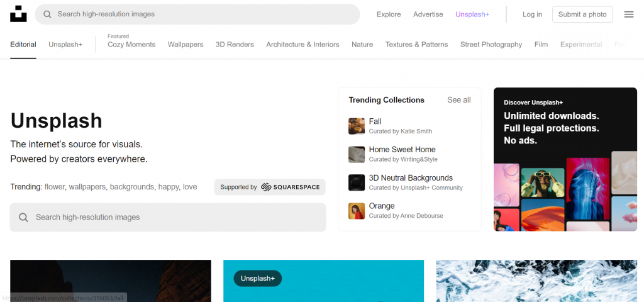Open Unsplash+ link in header
This screenshot has width=644, height=302.
[x=472, y=14]
